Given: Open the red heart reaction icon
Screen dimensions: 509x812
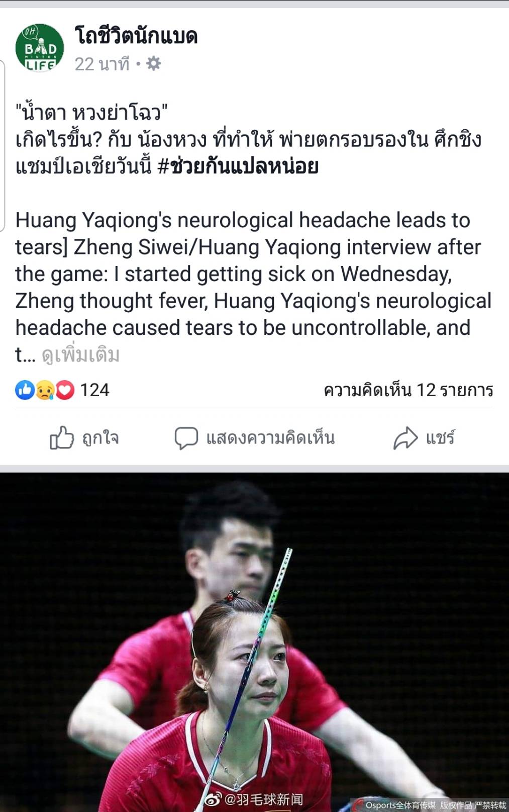Looking at the screenshot, I should point(65,390).
